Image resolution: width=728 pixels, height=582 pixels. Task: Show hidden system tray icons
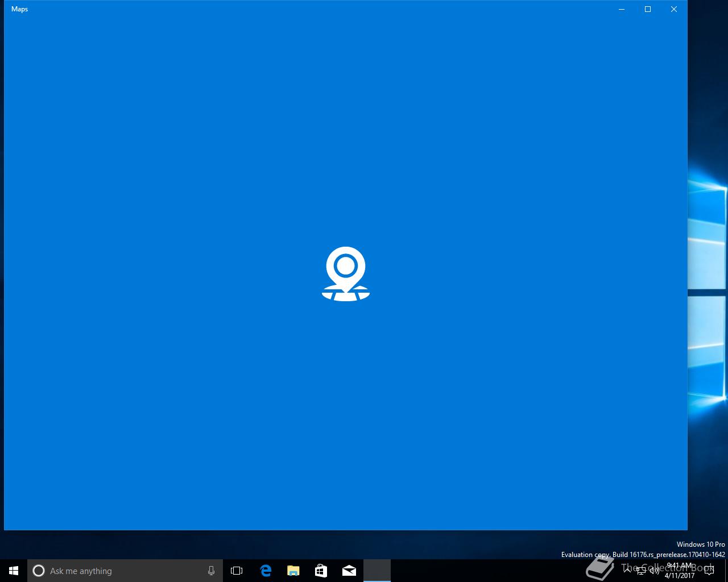click(x=627, y=571)
